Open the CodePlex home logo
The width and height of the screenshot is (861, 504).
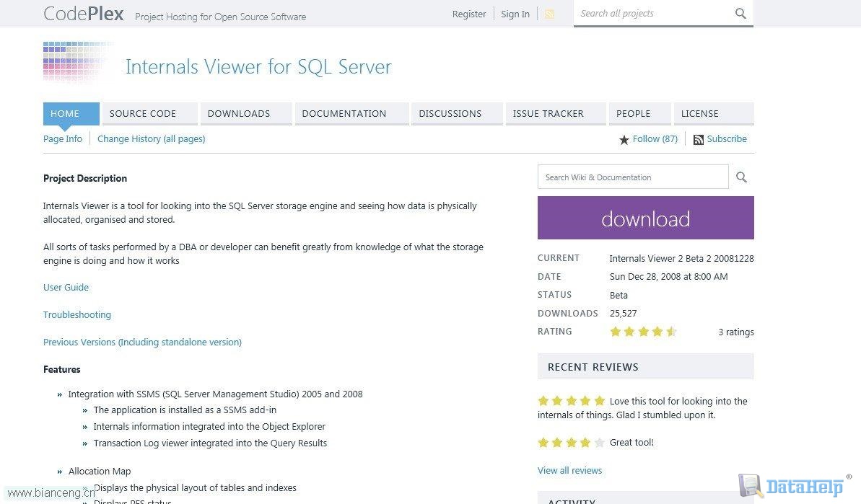84,14
